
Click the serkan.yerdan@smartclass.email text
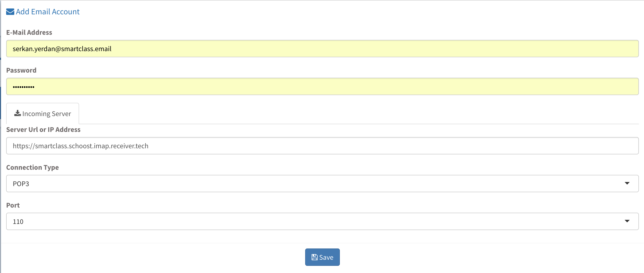[62, 49]
